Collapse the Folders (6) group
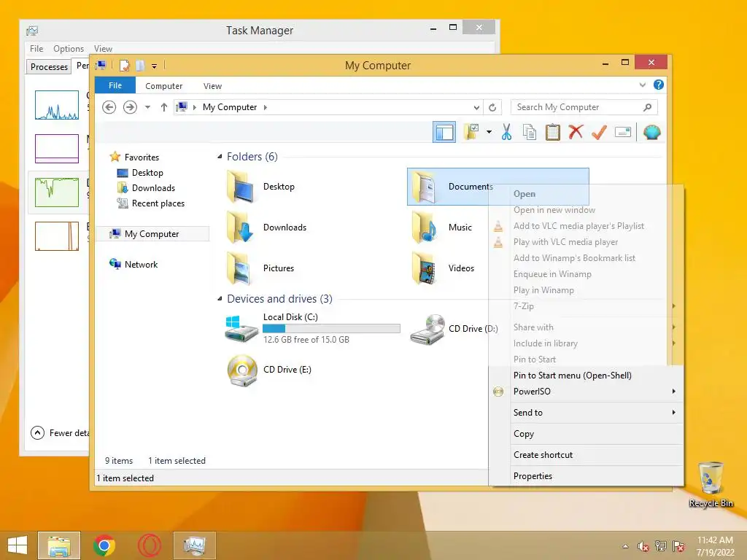Viewport: 747px width, 560px height. point(220,156)
